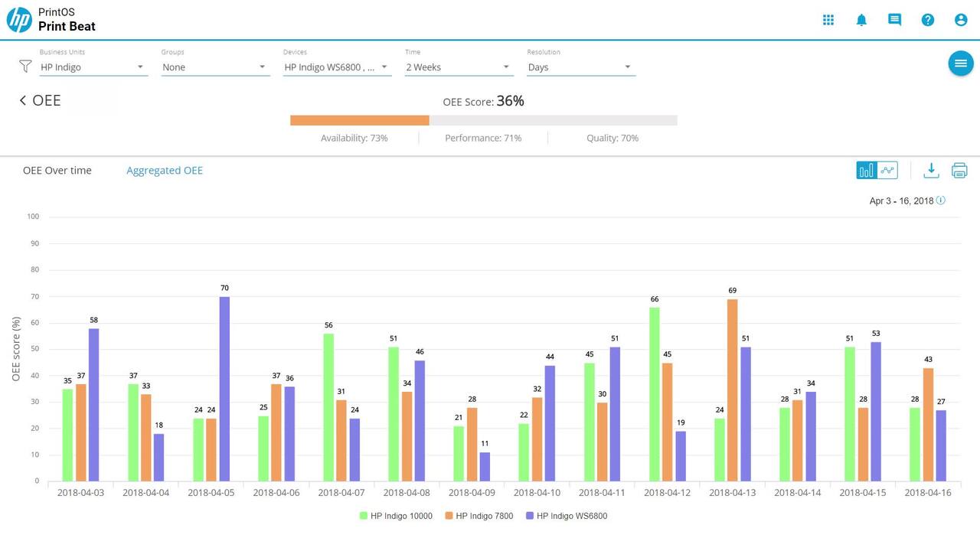The width and height of the screenshot is (980, 551).
Task: Click the OEE page heading
Action: click(47, 100)
